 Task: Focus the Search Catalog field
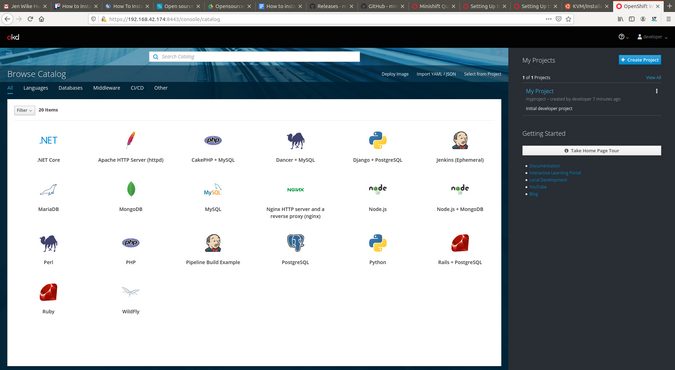tap(254, 57)
